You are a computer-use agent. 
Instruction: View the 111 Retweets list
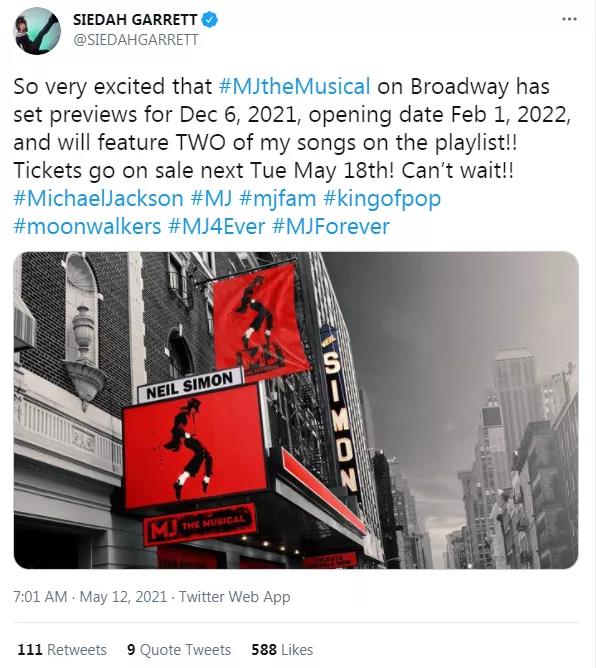pos(62,649)
